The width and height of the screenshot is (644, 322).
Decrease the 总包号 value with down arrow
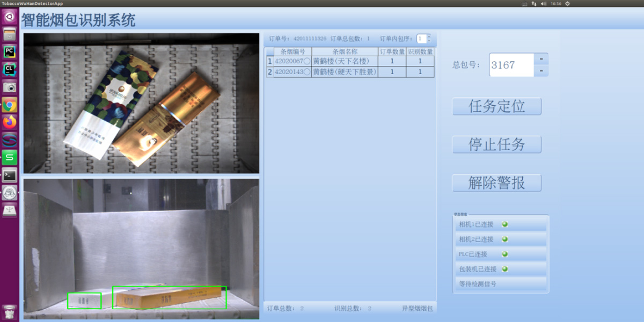(541, 71)
